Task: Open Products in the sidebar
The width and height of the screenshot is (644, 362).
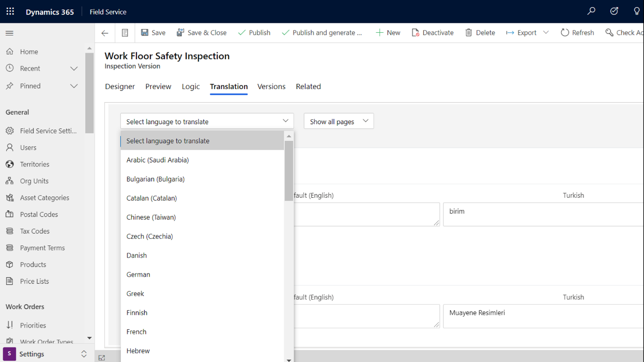Action: [x=34, y=264]
